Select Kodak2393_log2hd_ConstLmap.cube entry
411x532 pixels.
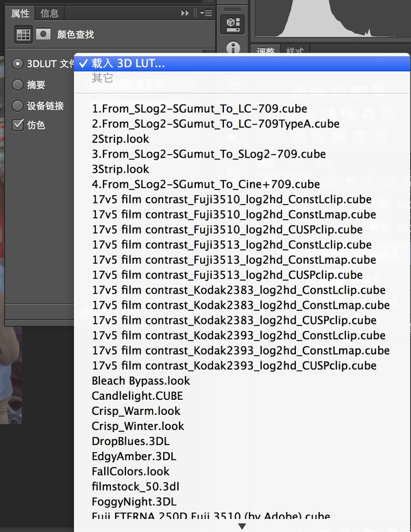point(242,351)
